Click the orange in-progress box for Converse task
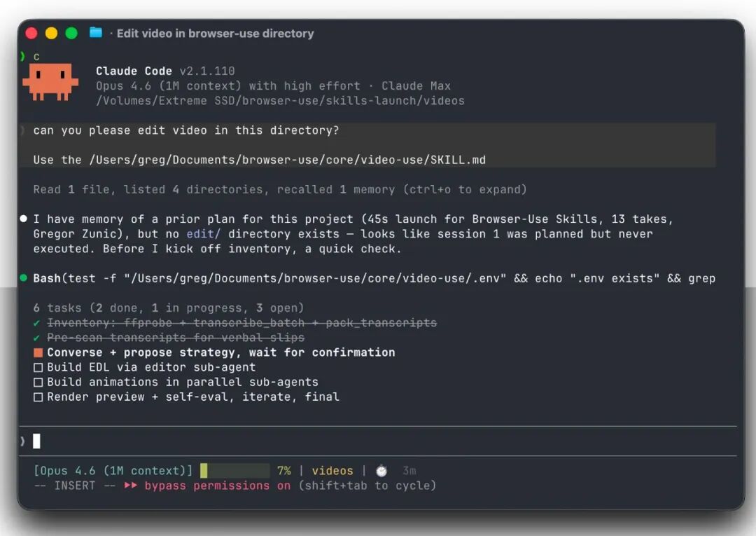The width and height of the screenshot is (756, 536). click(x=38, y=352)
